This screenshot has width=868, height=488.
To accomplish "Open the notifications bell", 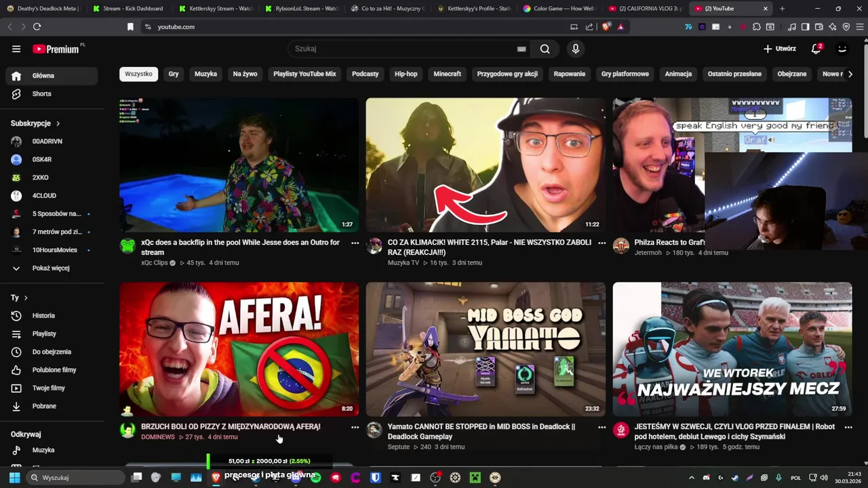I will point(816,49).
